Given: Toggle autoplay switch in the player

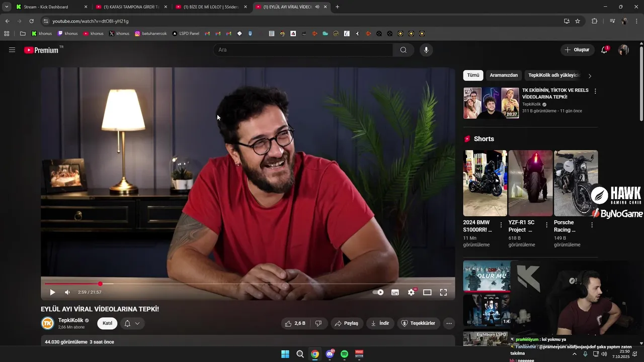Looking at the screenshot, I should (x=378, y=292).
